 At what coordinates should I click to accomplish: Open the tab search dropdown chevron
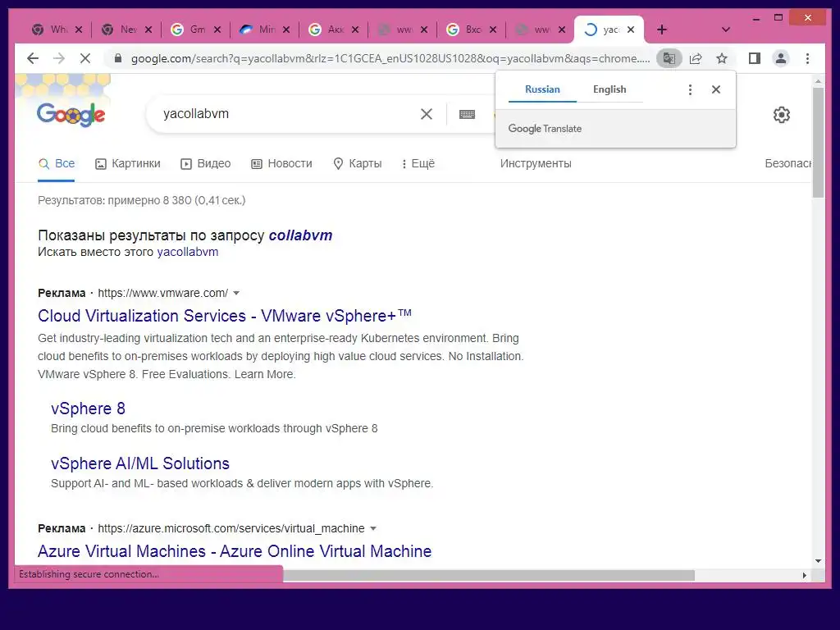(726, 30)
